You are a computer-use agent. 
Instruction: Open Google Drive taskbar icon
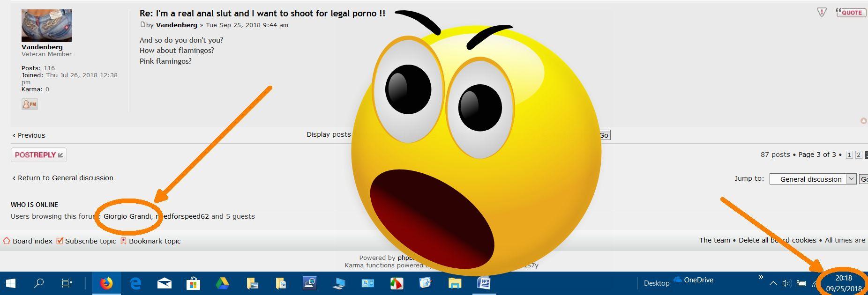coord(222,283)
